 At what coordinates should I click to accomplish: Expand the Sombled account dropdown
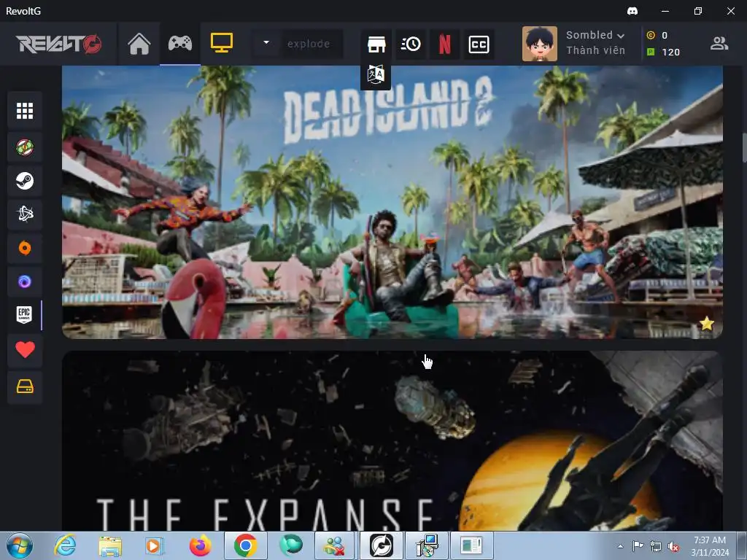coord(595,35)
